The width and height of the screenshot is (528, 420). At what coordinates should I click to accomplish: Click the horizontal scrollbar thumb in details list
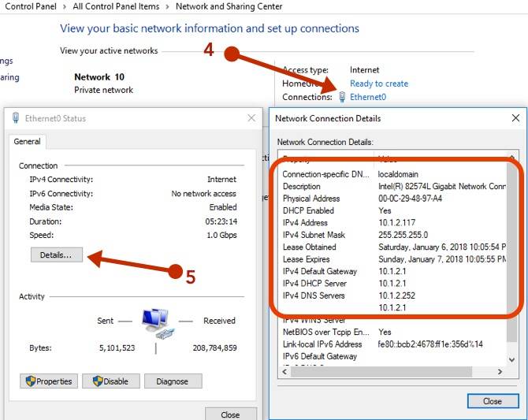(x=381, y=371)
